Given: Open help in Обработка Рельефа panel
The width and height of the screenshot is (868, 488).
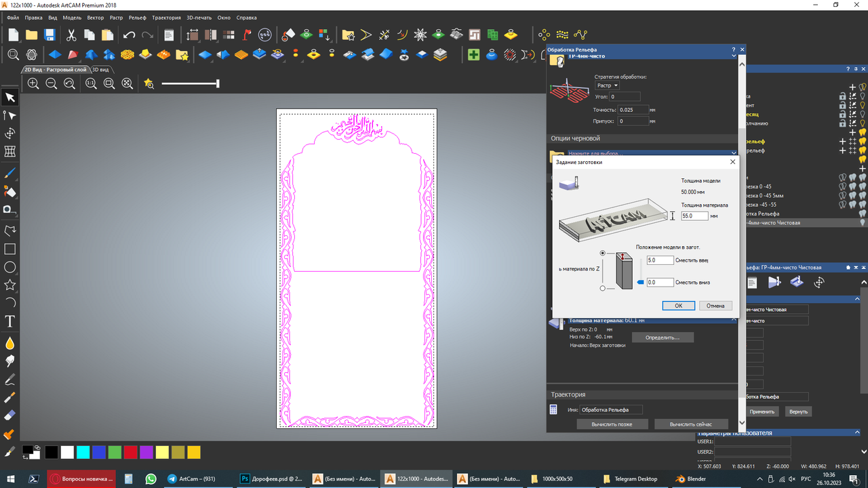Looking at the screenshot, I should [x=733, y=49].
